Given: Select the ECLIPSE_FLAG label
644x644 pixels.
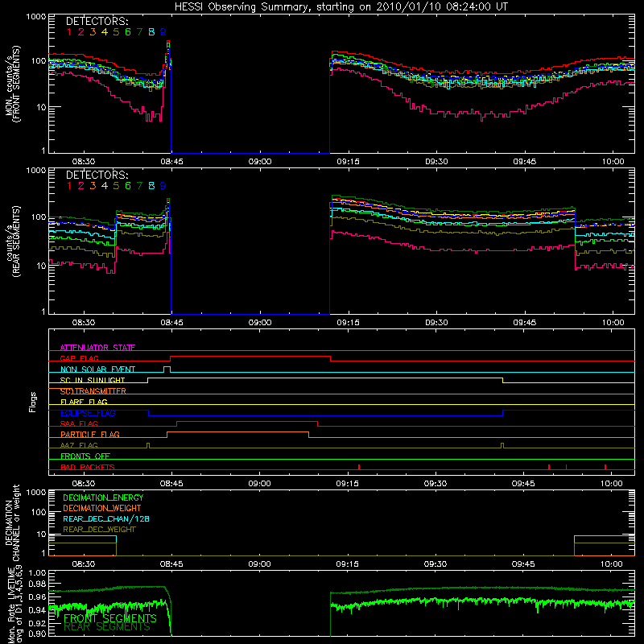Looking at the screenshot, I should 88,413.
